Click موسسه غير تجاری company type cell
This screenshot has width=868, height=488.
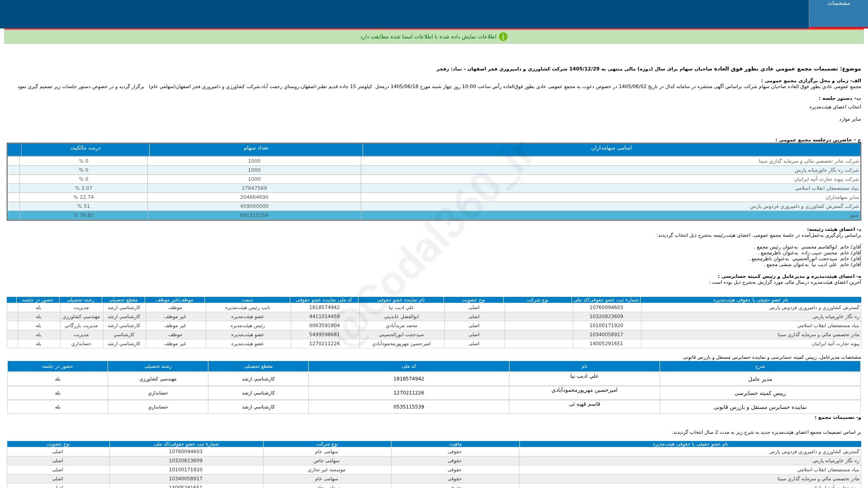point(326,470)
